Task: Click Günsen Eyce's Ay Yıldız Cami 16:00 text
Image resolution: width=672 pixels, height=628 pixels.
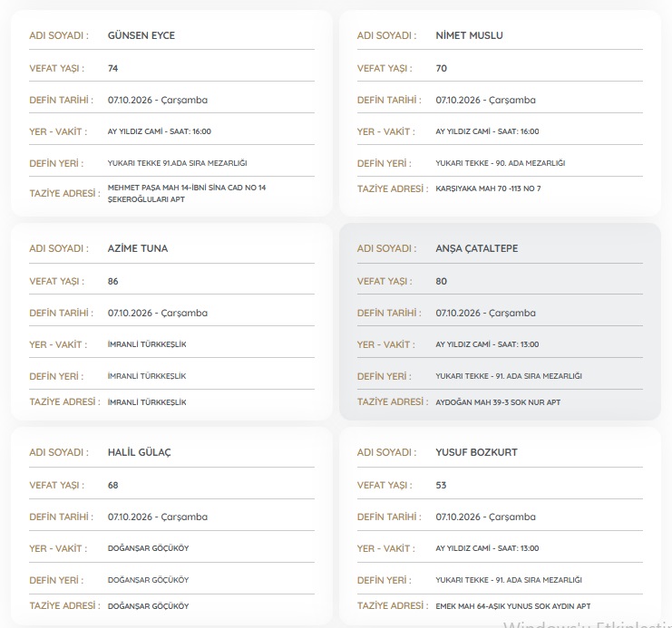Action: [x=159, y=131]
